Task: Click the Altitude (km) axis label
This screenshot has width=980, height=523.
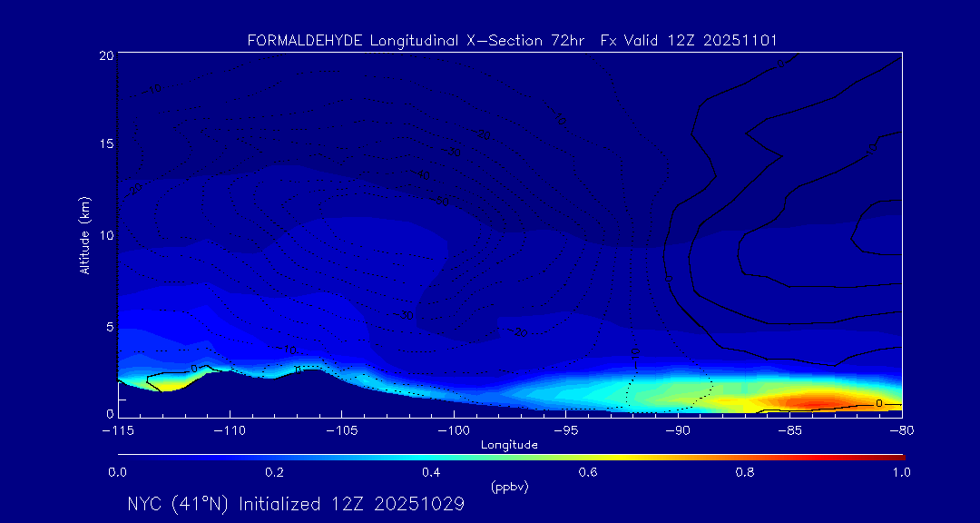Action: pos(85,234)
